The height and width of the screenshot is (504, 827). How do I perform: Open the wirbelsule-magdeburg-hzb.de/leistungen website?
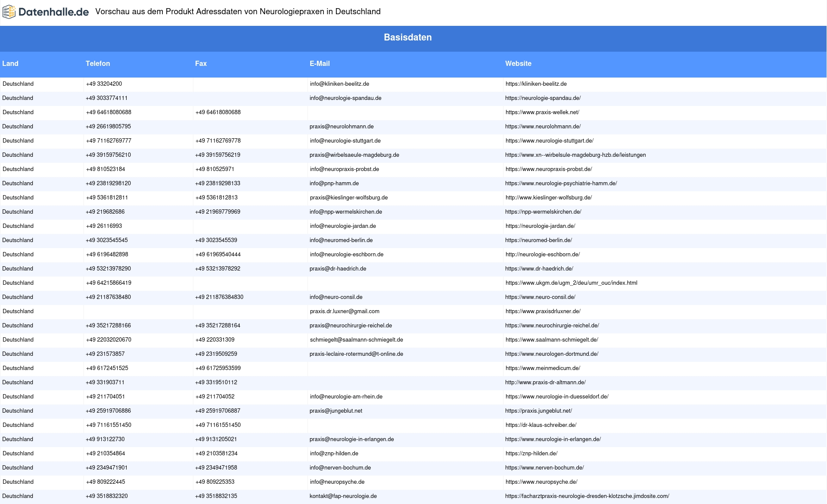(575, 155)
